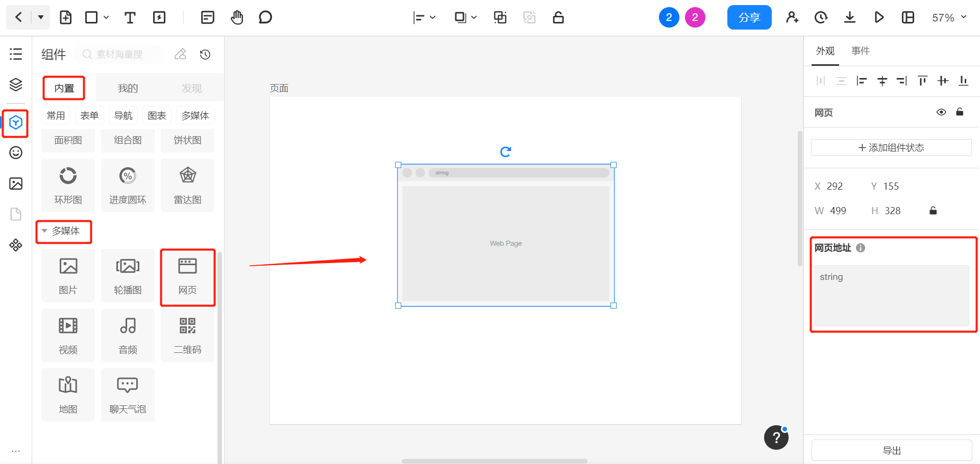The image size is (980, 464).
Task: Toggle aspect ratio lock beside height
Action: click(x=933, y=211)
